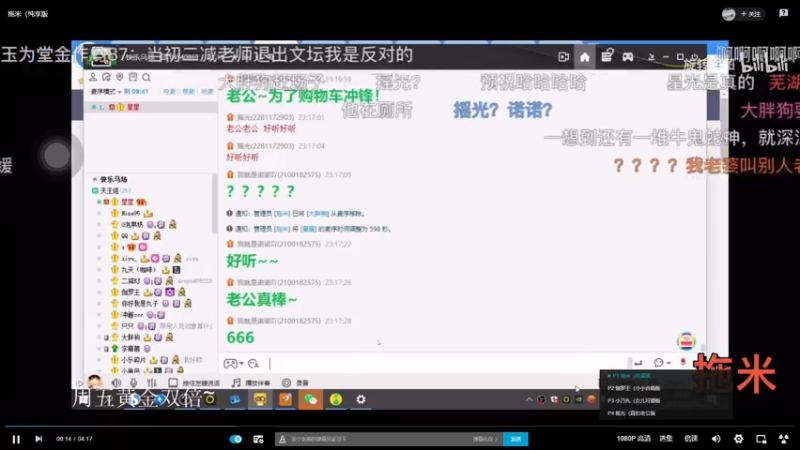Open WeChat from the taskbar
Image resolution: width=800 pixels, height=450 pixels.
tap(310, 399)
